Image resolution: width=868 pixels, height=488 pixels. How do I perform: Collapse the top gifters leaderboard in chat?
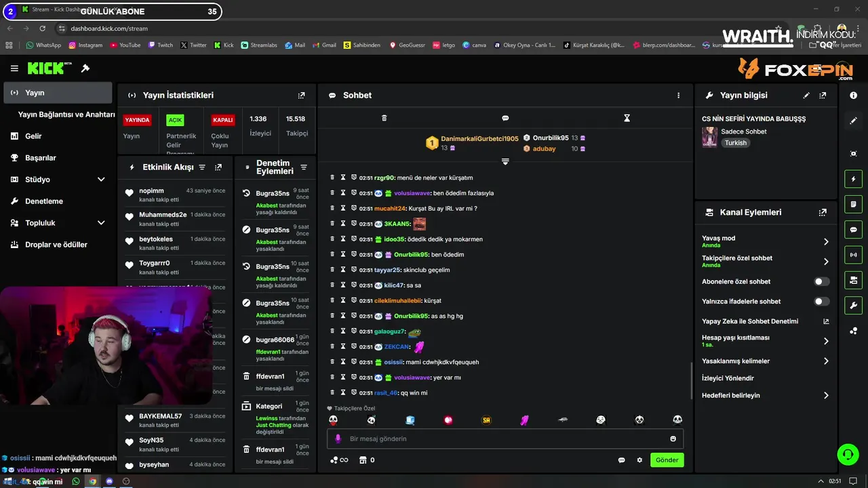(x=505, y=161)
